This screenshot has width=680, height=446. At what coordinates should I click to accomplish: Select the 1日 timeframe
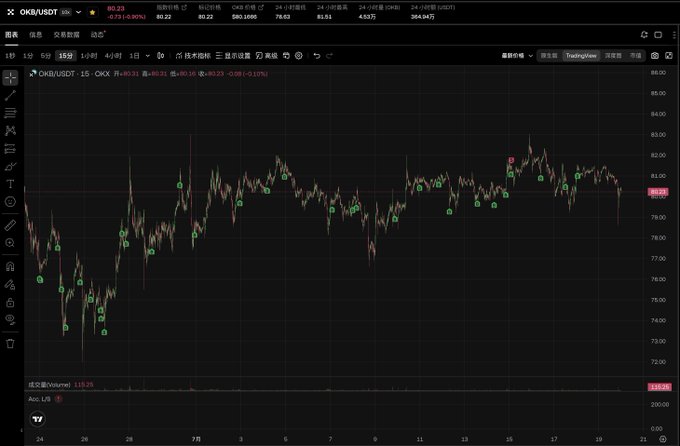(x=134, y=56)
